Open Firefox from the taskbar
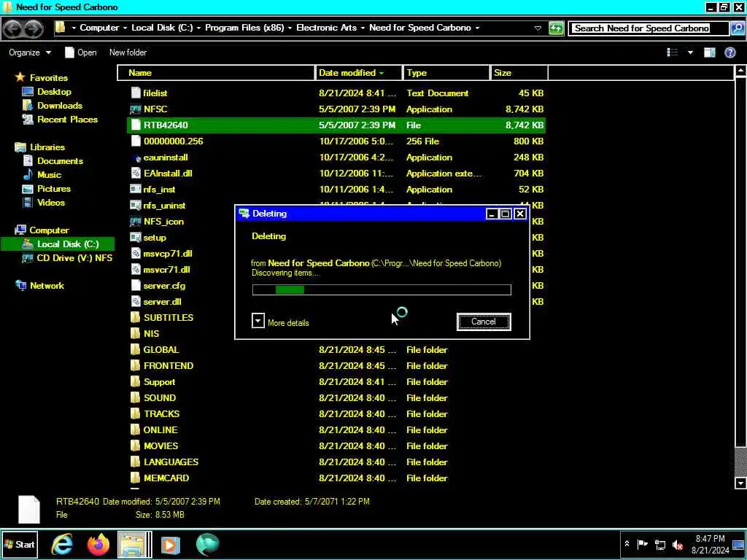This screenshot has width=747, height=560. [x=98, y=545]
